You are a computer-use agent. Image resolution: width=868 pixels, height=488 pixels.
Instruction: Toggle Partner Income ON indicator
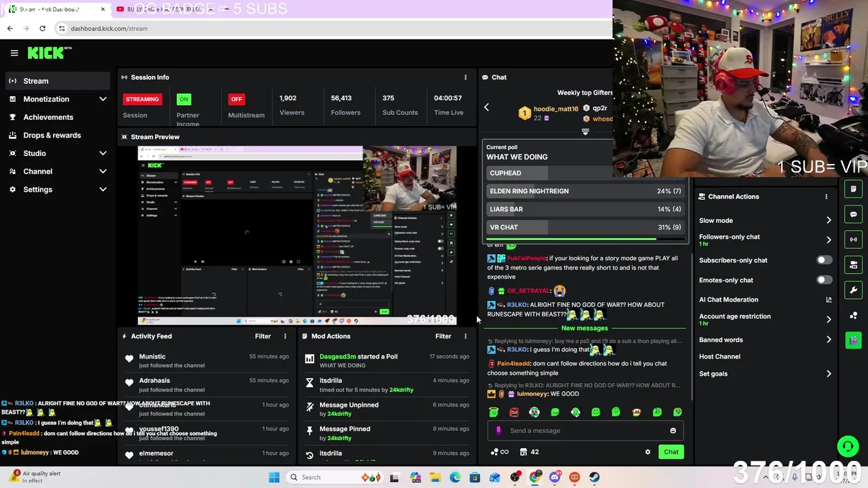pyautogui.click(x=184, y=99)
